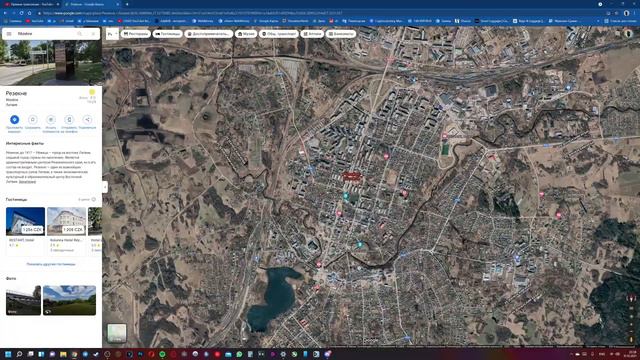Viewport: 640px width, 360px height.
Task: Select the Гостиницы category chip above the map
Action: (x=168, y=34)
